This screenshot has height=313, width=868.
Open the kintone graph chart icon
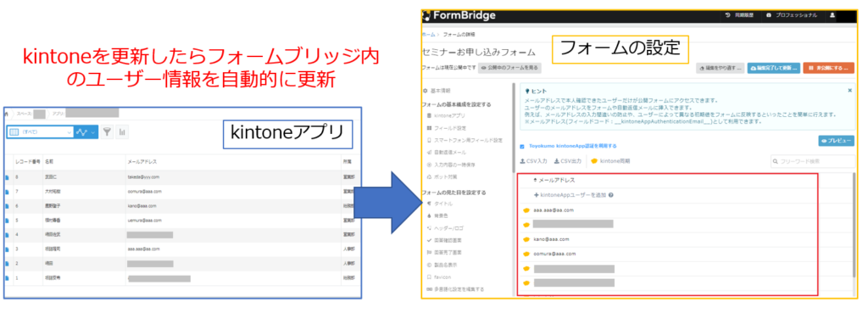pos(122,131)
